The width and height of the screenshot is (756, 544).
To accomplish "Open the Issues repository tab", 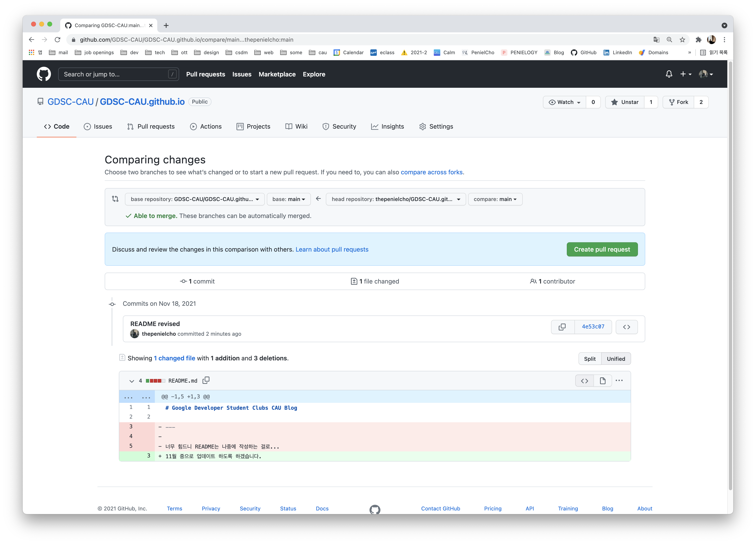I will 98,126.
